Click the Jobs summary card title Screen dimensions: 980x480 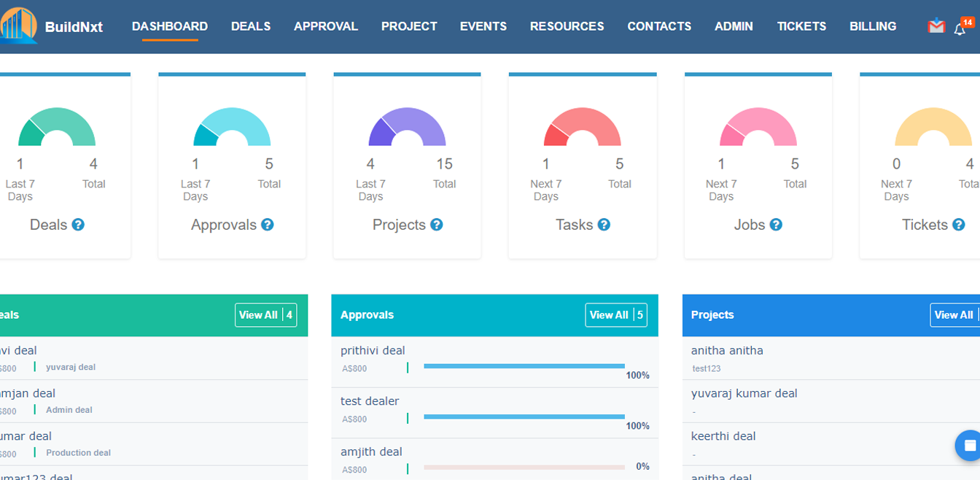(750, 225)
